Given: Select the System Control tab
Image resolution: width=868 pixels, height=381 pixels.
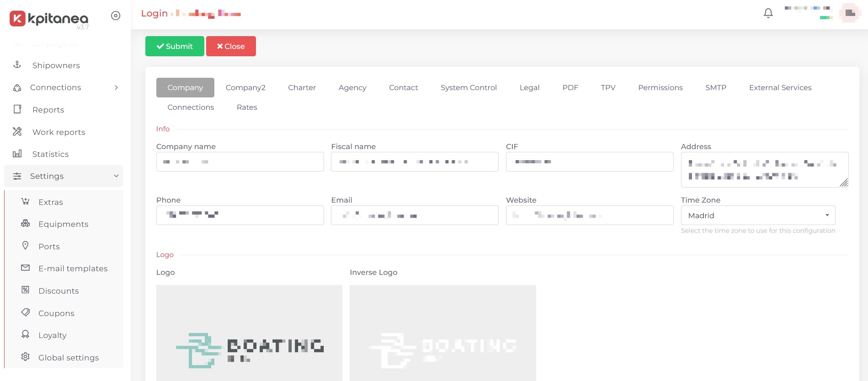Looking at the screenshot, I should pyautogui.click(x=469, y=87).
